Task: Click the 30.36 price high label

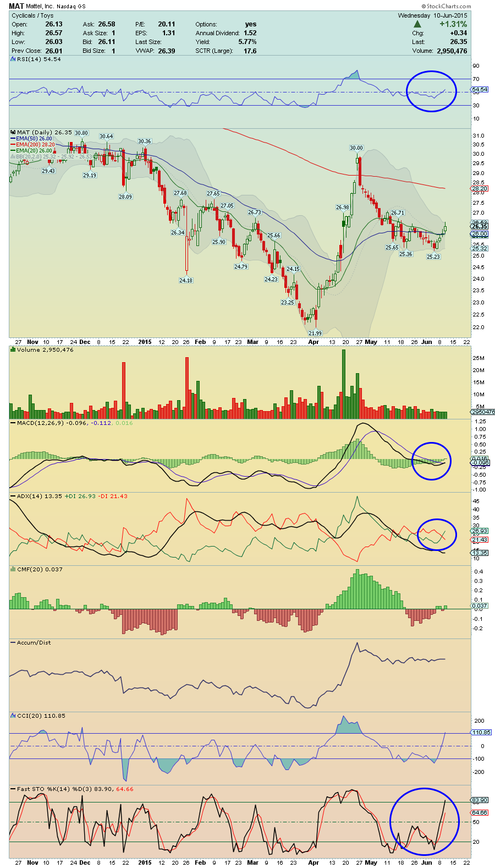Action: [144, 141]
